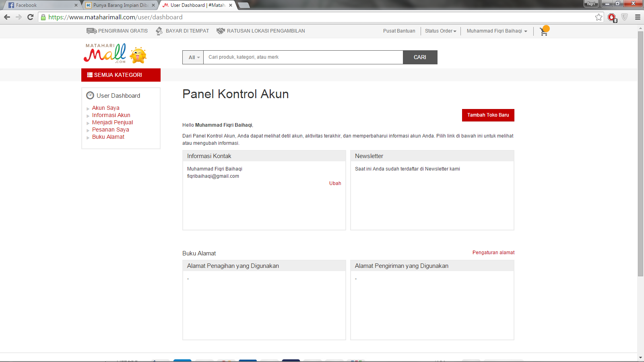This screenshot has width=644, height=362.
Task: Open the Chrome menu hamburger icon
Action: click(x=638, y=17)
